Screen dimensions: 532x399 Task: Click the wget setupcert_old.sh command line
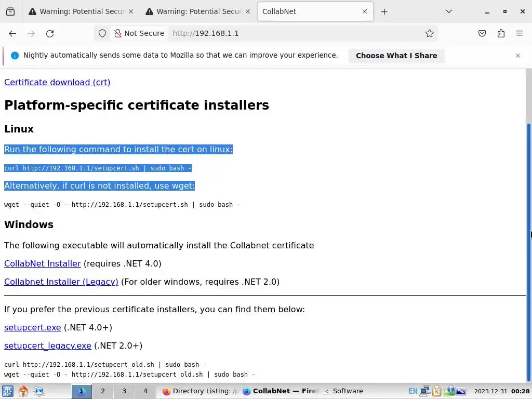click(x=129, y=375)
